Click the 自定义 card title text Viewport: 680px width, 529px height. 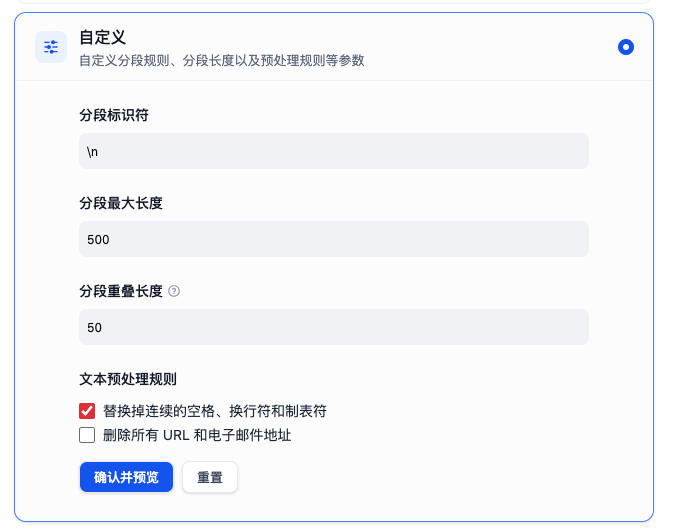[x=103, y=37]
